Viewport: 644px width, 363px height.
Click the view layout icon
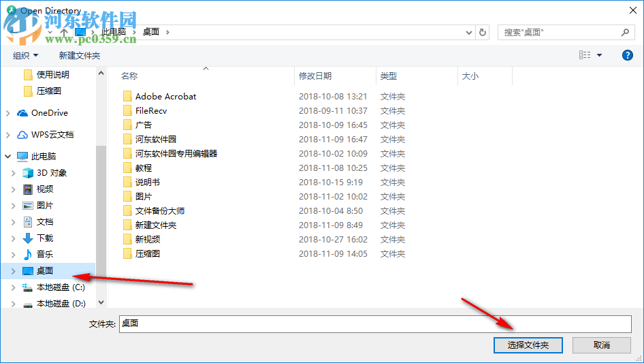(585, 55)
